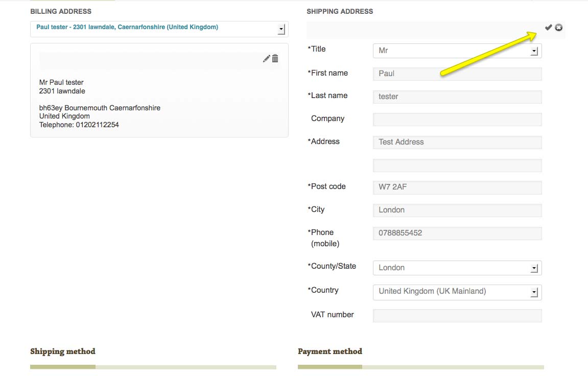
Task: Click the trash delete billing address icon
Action: (x=275, y=59)
